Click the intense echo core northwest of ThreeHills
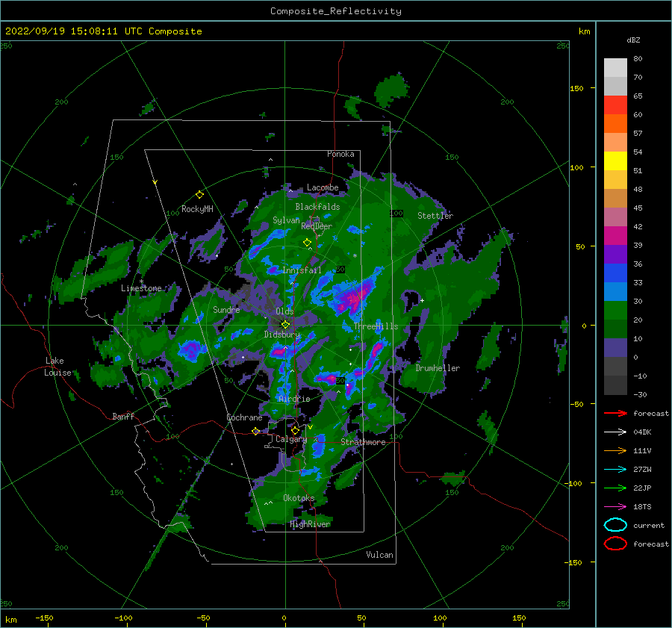 pos(352,298)
